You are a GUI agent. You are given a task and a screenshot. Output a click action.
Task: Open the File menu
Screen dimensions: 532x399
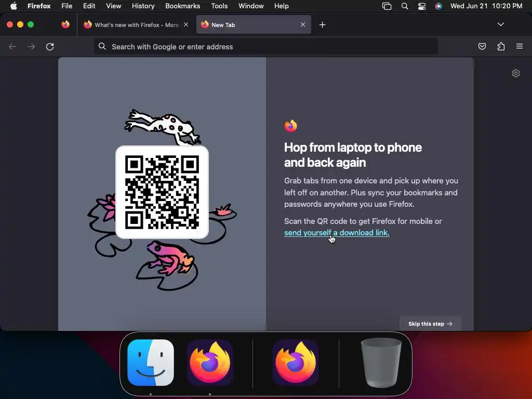(66, 6)
